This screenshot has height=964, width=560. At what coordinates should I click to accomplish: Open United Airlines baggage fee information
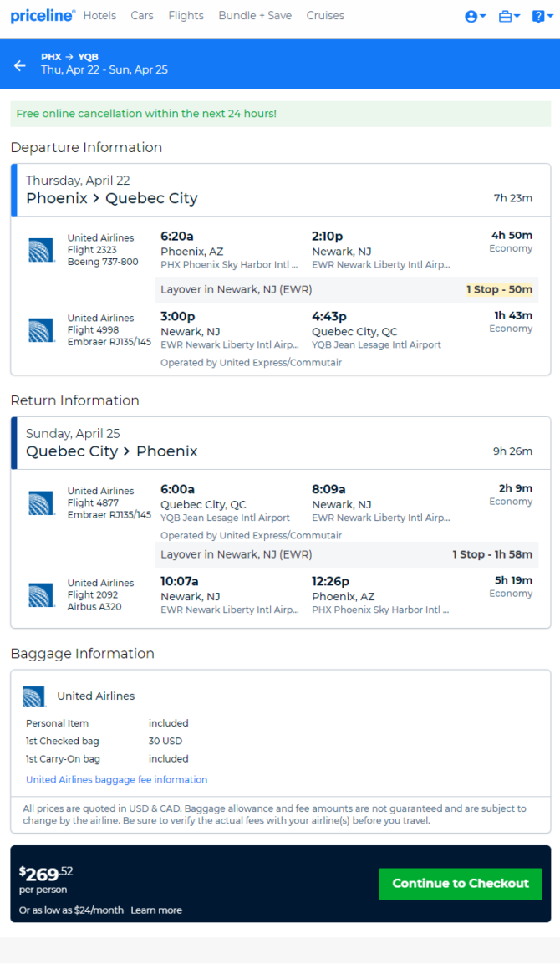[116, 779]
